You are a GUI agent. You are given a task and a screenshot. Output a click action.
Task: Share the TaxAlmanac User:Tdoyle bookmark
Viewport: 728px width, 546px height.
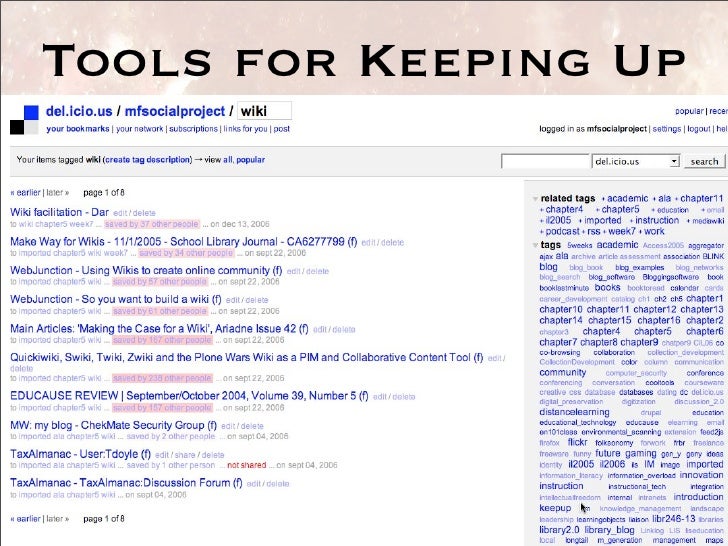point(185,455)
